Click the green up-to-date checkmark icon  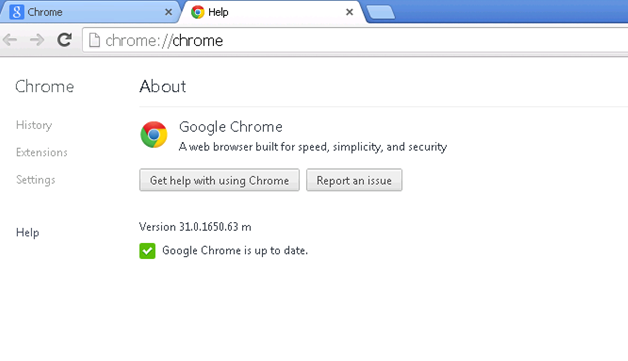point(147,251)
